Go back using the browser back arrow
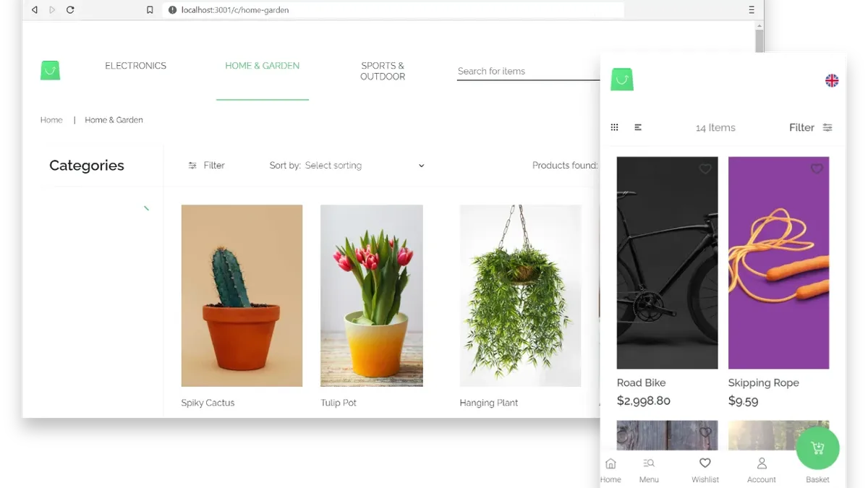The image size is (868, 488). [34, 10]
